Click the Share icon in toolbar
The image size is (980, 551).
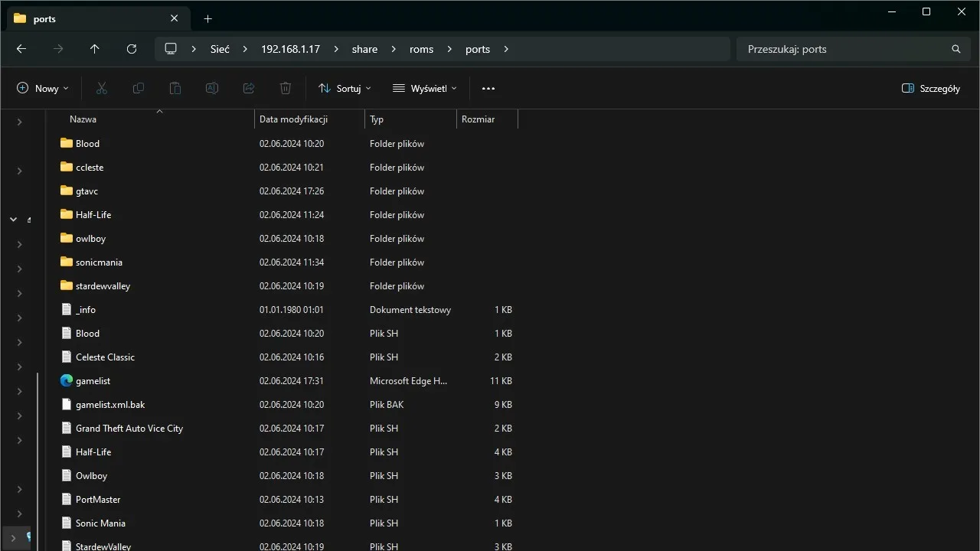click(249, 89)
